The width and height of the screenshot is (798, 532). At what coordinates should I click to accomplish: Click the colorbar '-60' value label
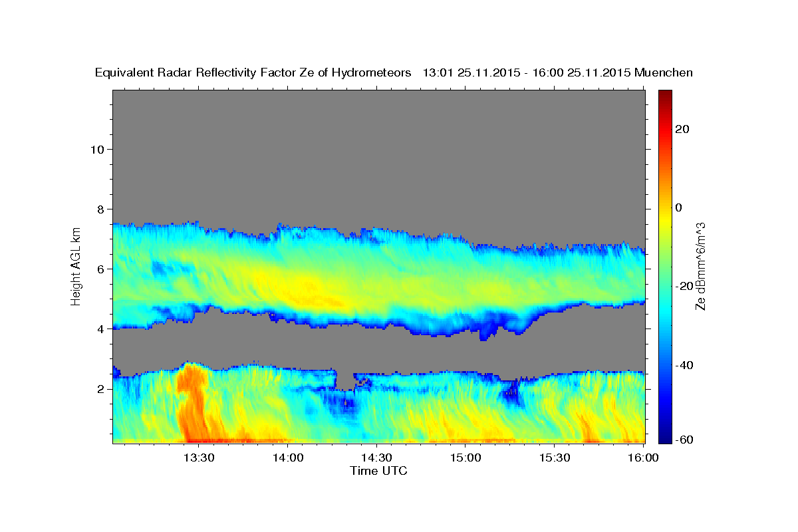coord(684,440)
